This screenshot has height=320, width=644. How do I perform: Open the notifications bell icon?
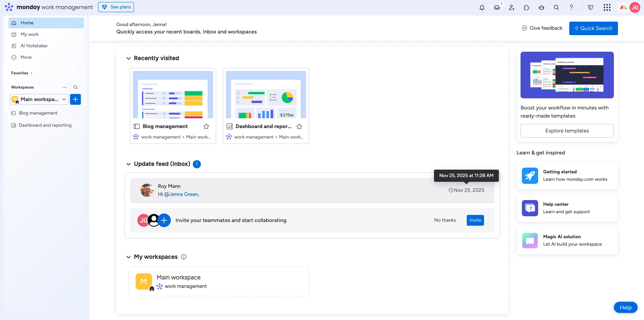point(482,7)
